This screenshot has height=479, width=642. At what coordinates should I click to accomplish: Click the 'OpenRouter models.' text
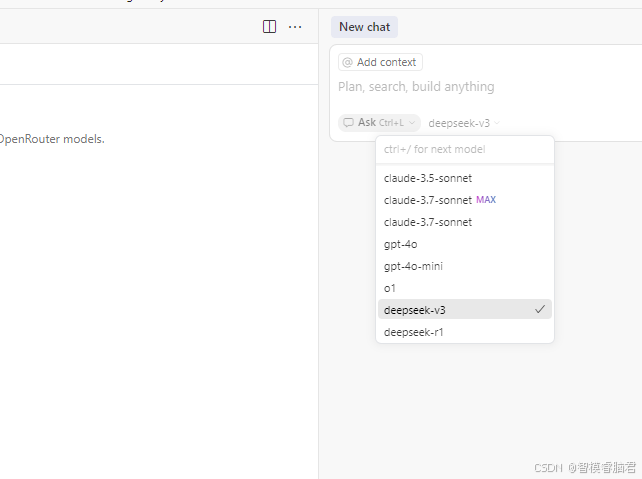pyautogui.click(x=52, y=139)
